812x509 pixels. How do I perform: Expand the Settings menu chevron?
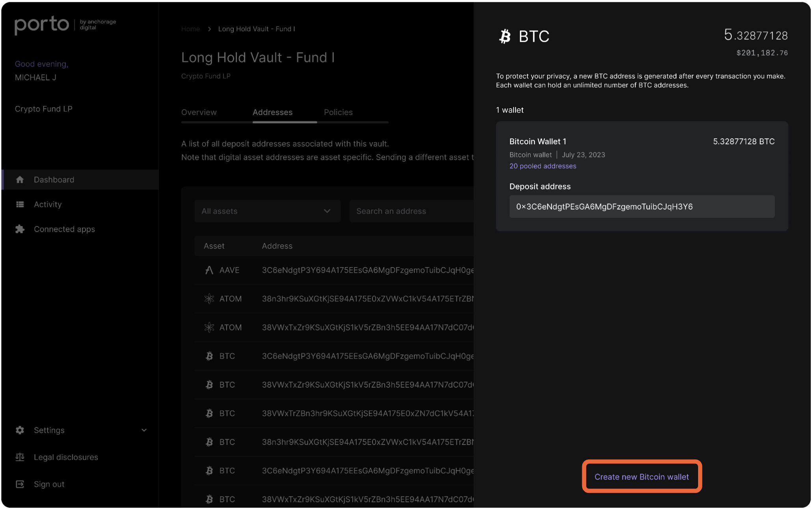pyautogui.click(x=144, y=430)
